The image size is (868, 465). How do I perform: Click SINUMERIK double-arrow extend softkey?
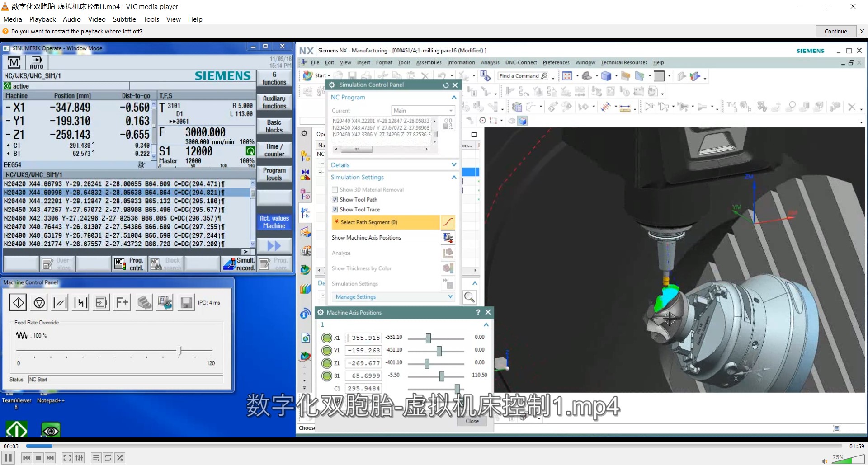coord(274,245)
